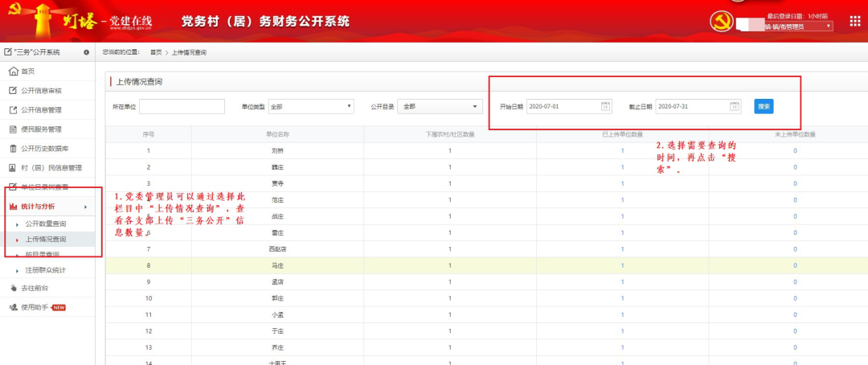Open the 单位类型 dropdown

[311, 106]
